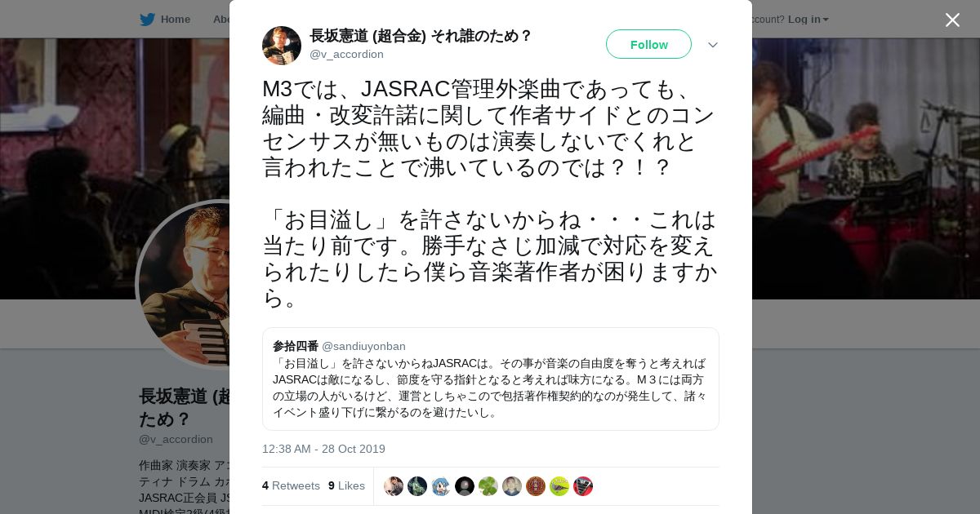Open the quoted tweet by @sandiuyonban
The width and height of the screenshot is (980, 514).
[x=491, y=379]
